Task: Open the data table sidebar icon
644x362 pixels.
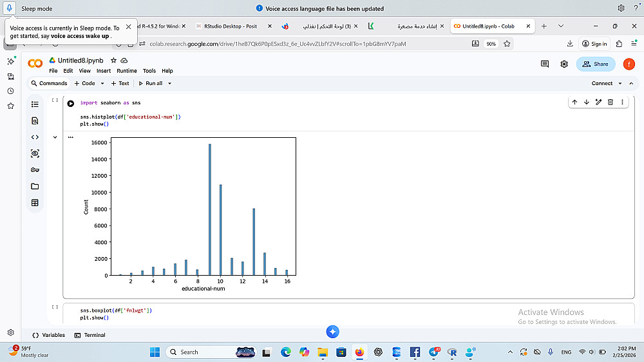Action: click(35, 202)
